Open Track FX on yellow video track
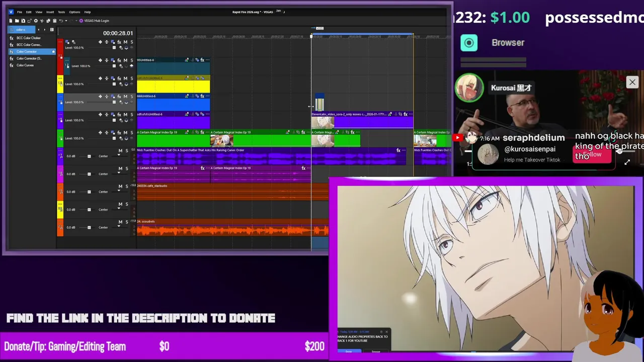644x362 pixels. click(119, 78)
